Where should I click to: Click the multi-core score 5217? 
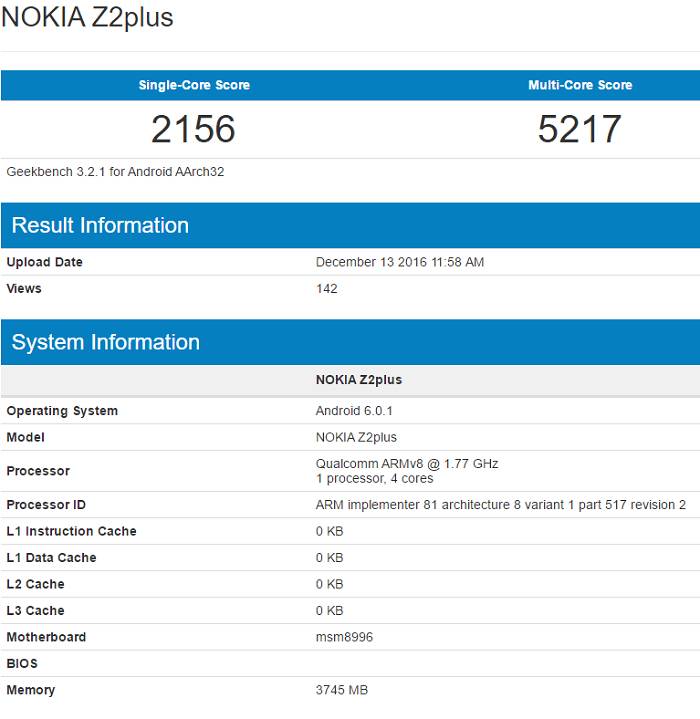pos(579,129)
